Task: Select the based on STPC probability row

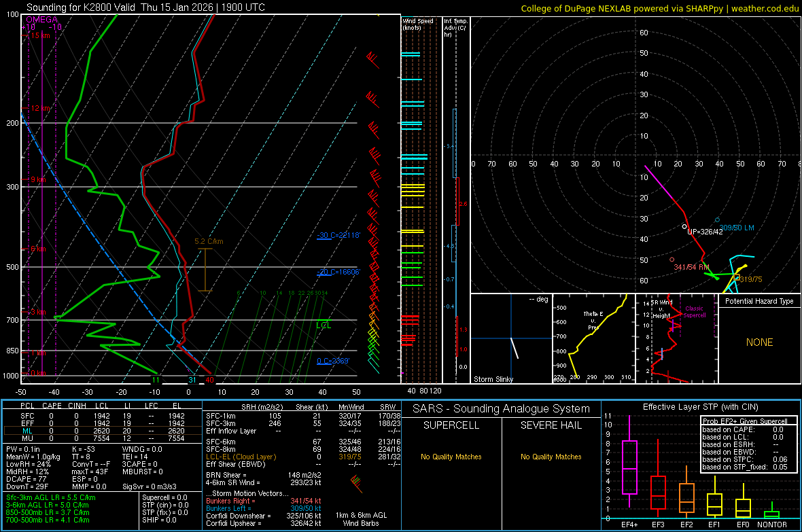Action: (745, 459)
